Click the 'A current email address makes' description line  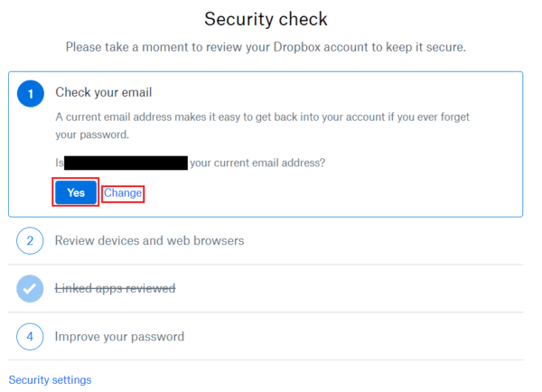coord(262,117)
